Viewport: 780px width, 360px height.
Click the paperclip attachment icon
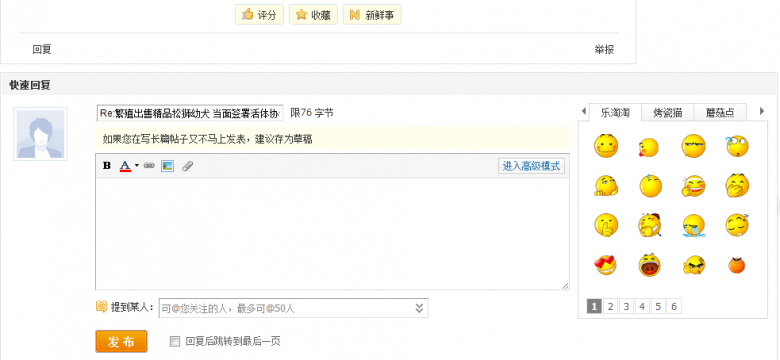tap(187, 166)
